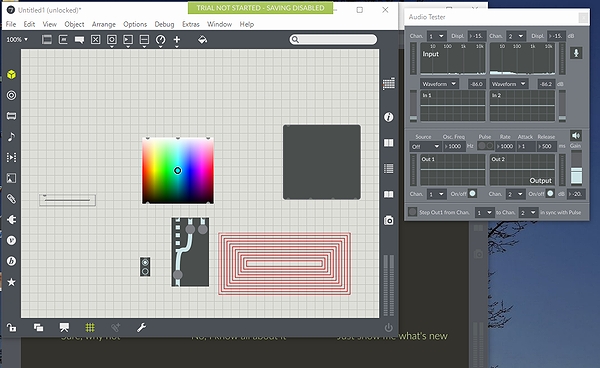Click the list-lines icon in right sidebar
The width and height of the screenshot is (600, 368).
coord(389,168)
